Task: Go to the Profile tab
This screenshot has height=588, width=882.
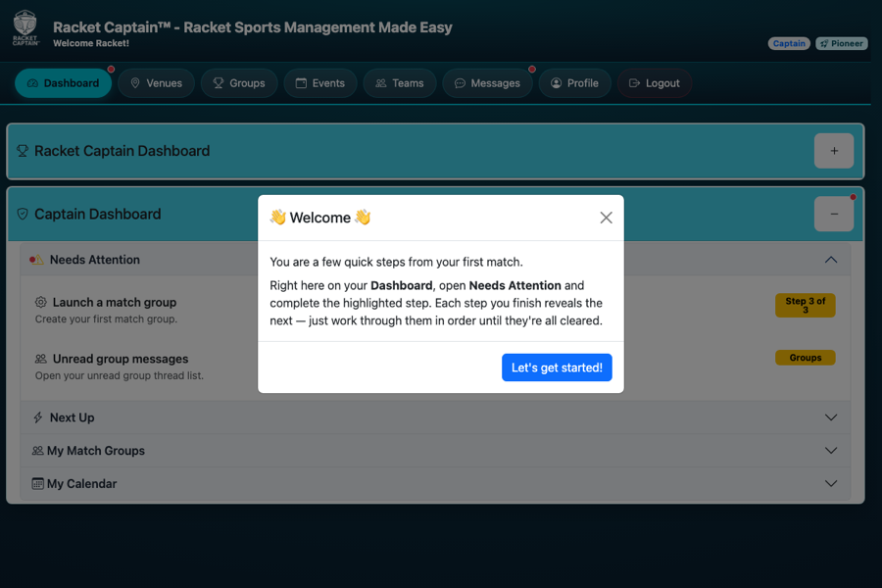Action: [575, 83]
